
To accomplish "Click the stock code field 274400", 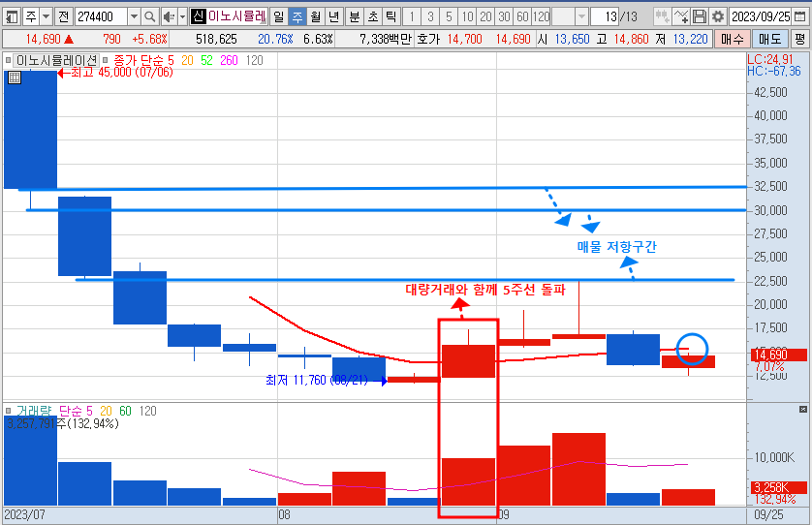I will tap(101, 17).
